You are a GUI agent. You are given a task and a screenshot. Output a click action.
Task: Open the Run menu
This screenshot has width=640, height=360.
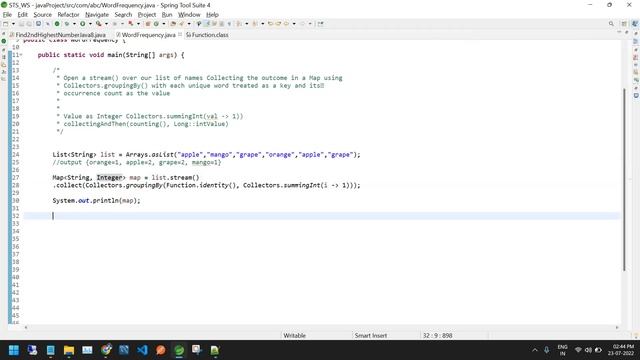click(x=167, y=14)
